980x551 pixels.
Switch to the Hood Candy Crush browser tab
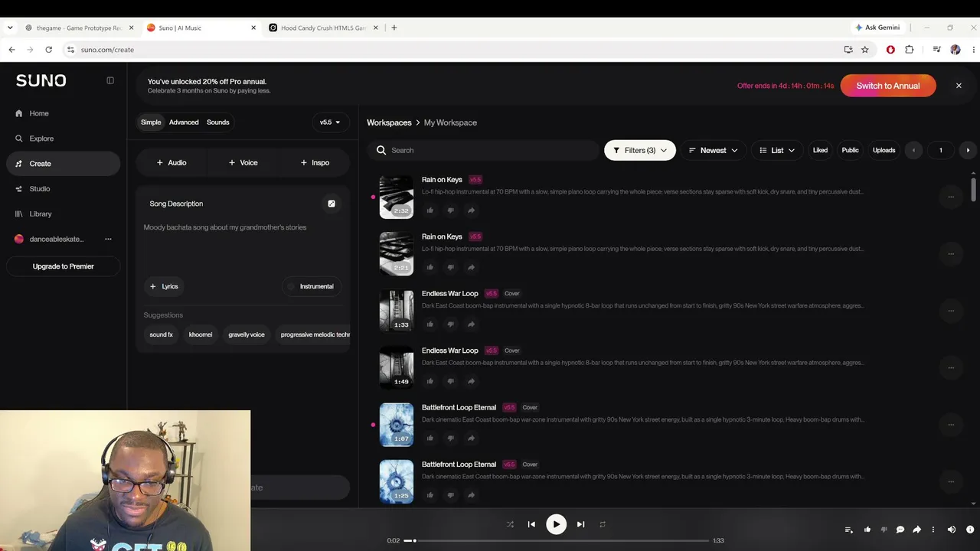(x=322, y=28)
